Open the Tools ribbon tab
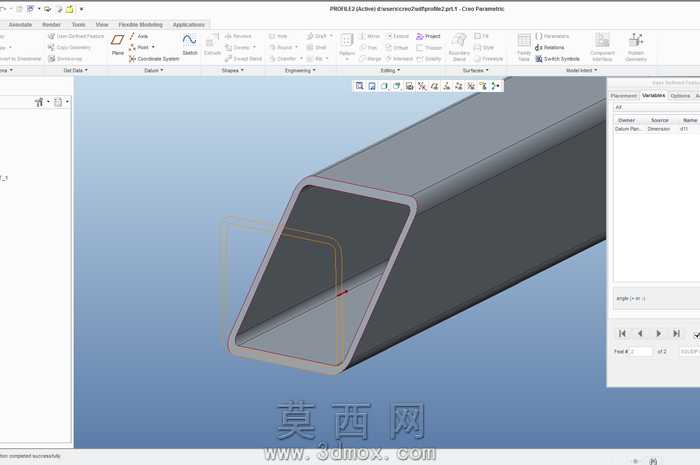 [79, 25]
